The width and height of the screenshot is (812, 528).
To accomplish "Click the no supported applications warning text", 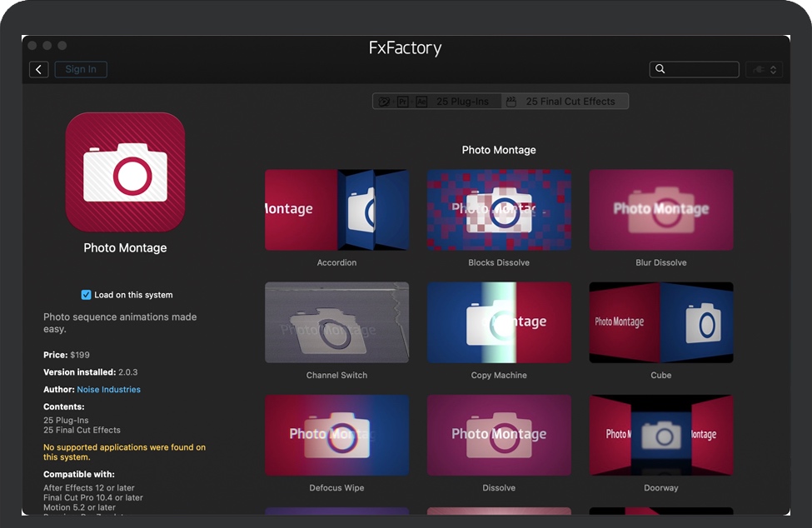I will (124, 452).
